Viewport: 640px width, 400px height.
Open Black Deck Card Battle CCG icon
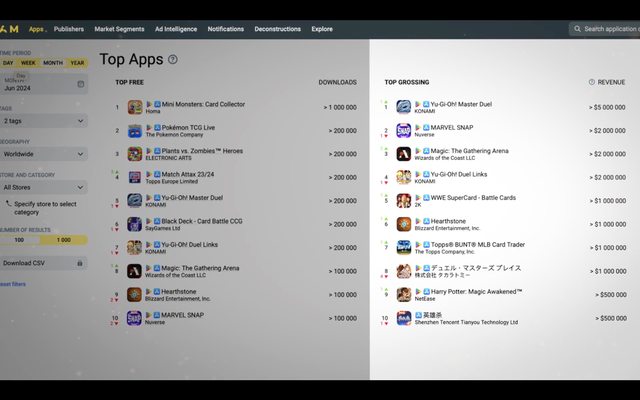click(x=134, y=224)
